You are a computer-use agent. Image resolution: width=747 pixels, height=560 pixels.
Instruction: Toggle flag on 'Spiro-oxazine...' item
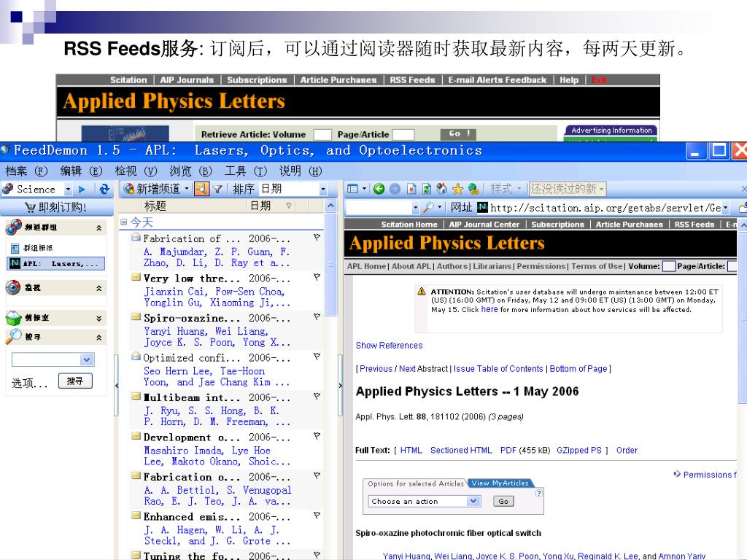(x=317, y=316)
